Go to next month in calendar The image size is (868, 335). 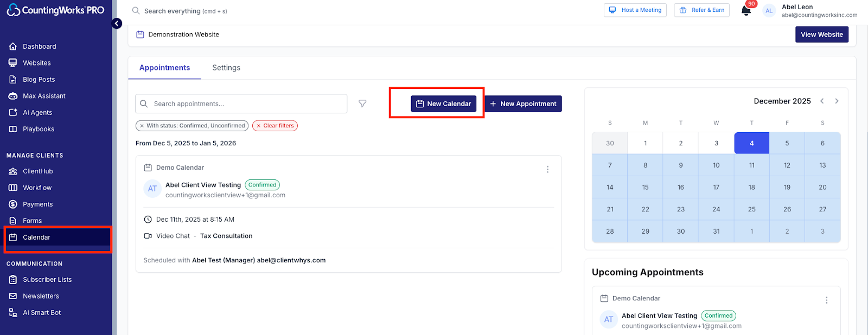coord(837,101)
